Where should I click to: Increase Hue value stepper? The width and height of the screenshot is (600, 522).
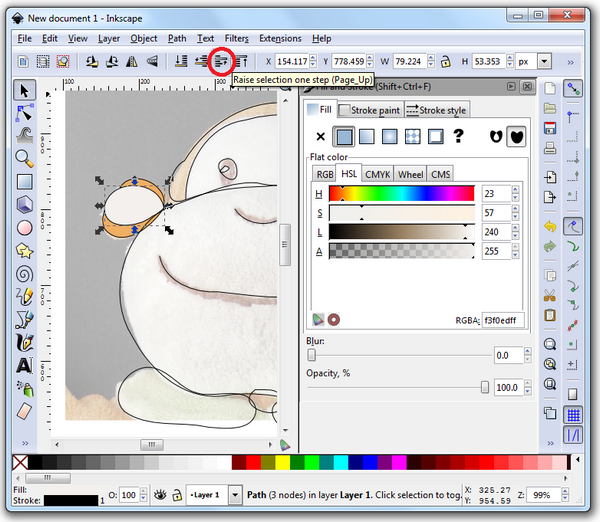point(515,189)
